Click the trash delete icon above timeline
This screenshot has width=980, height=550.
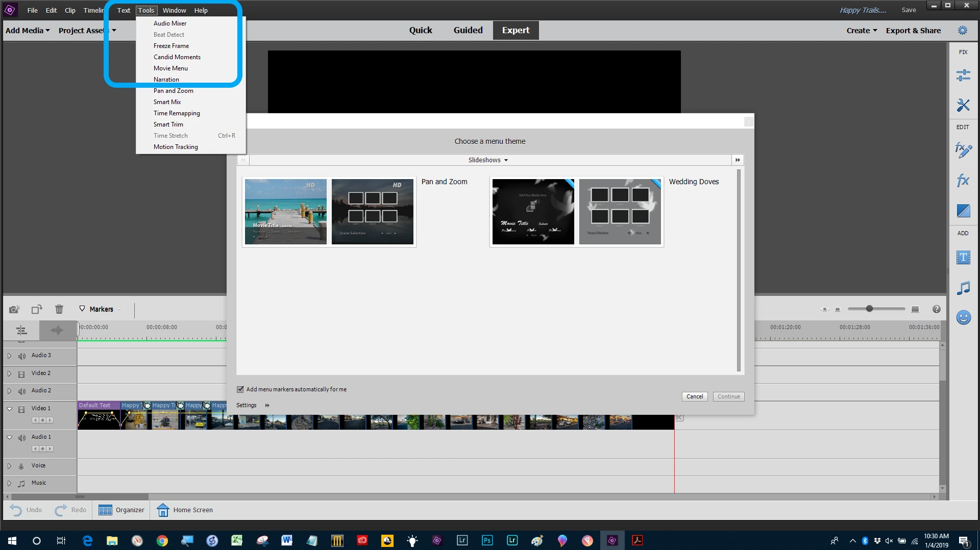coord(59,309)
